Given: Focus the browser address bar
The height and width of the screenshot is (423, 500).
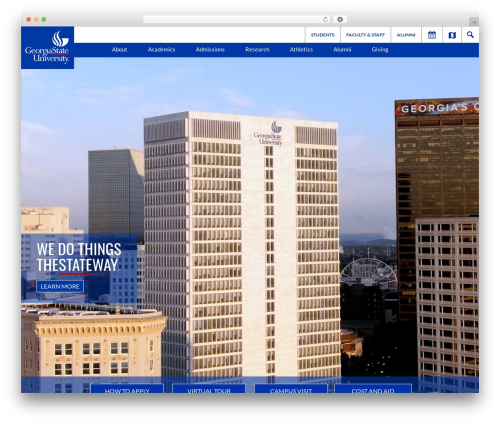Looking at the screenshot, I should pyautogui.click(x=237, y=19).
